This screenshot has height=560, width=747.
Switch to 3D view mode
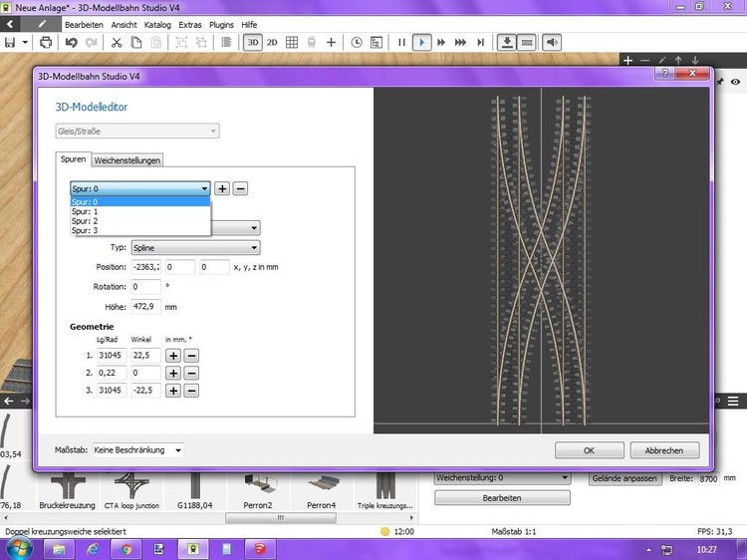[x=253, y=43]
